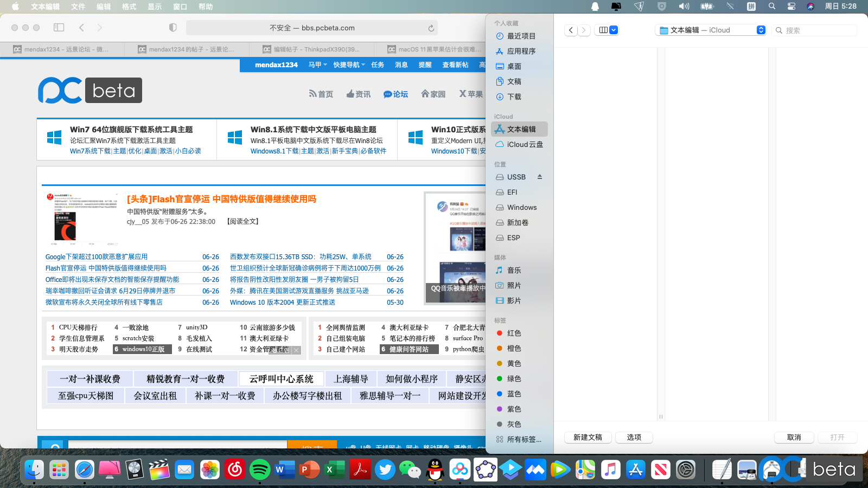Go forward in the file dialog
The width and height of the screenshot is (868, 488).
pyautogui.click(x=584, y=30)
